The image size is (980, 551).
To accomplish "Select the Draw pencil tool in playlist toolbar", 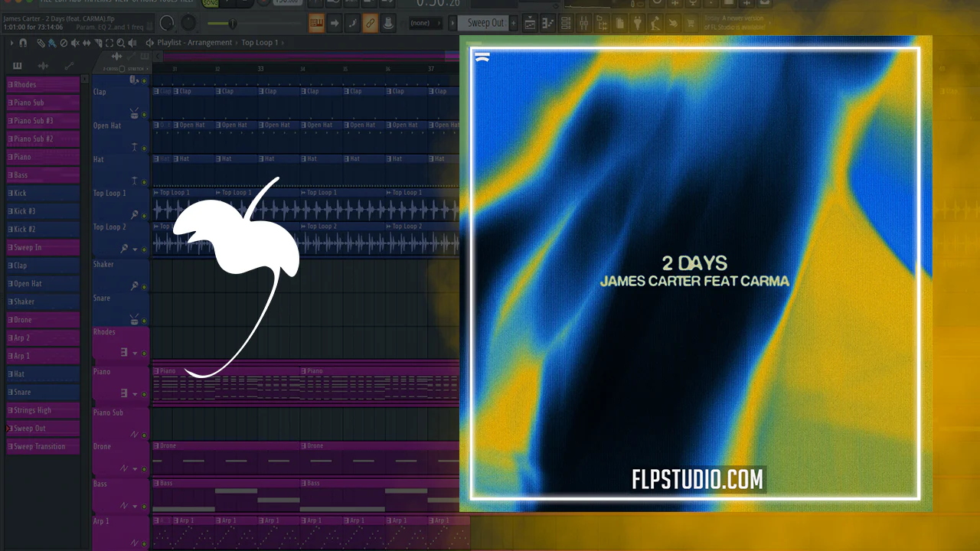I will [x=41, y=43].
